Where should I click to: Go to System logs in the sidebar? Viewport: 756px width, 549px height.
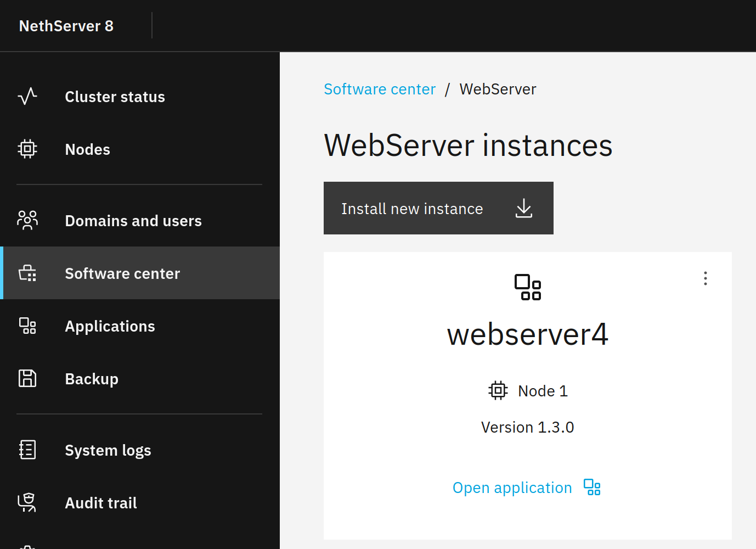[x=108, y=450]
